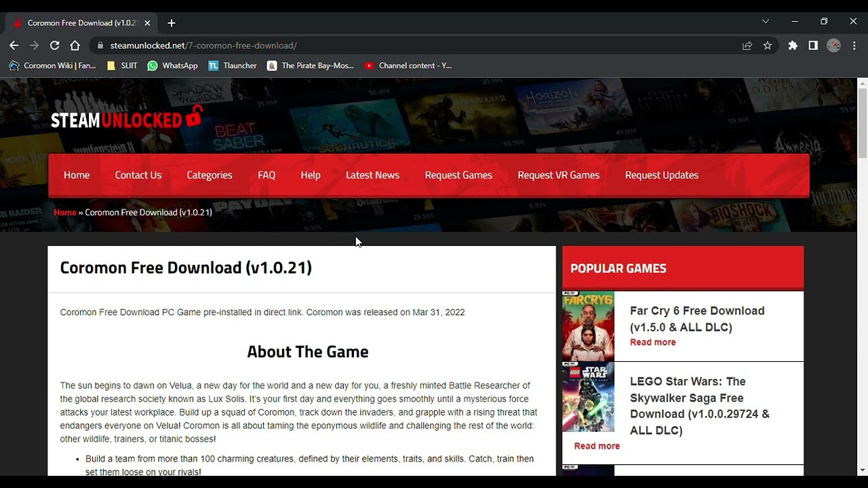Click the vertical scrollbar thumb
The height and width of the screenshot is (488, 868).
[x=863, y=123]
